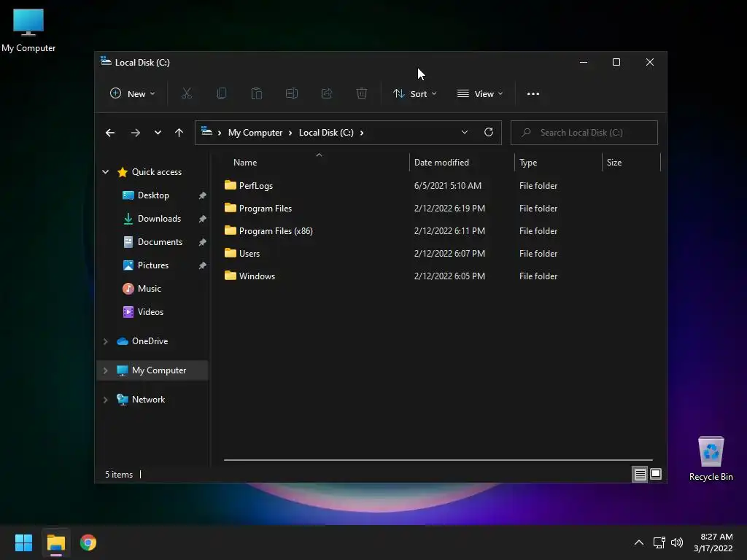Select the Windows folder icon
Screen dimensions: 747x560
click(x=231, y=276)
